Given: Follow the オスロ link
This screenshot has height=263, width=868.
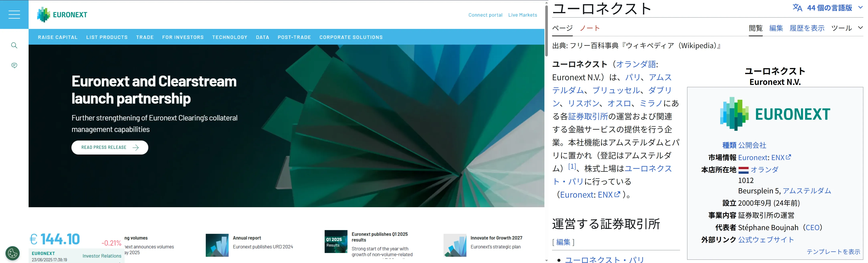Looking at the screenshot, I should click(619, 103).
